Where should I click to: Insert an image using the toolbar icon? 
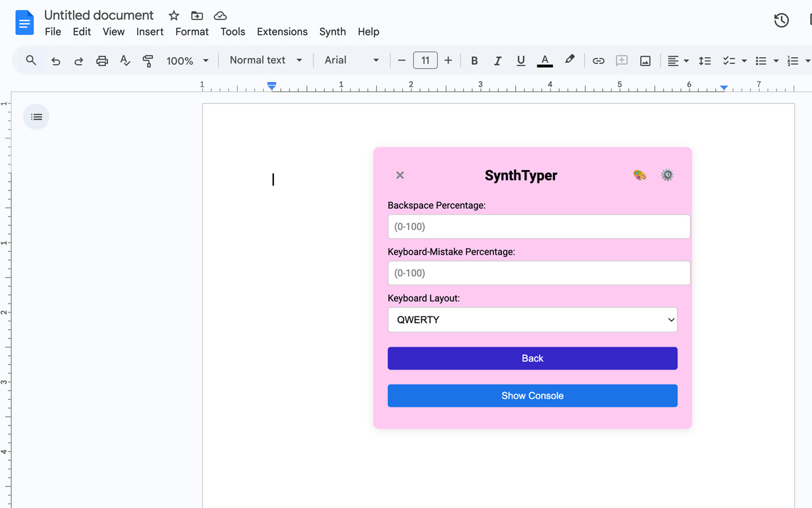[x=645, y=60]
